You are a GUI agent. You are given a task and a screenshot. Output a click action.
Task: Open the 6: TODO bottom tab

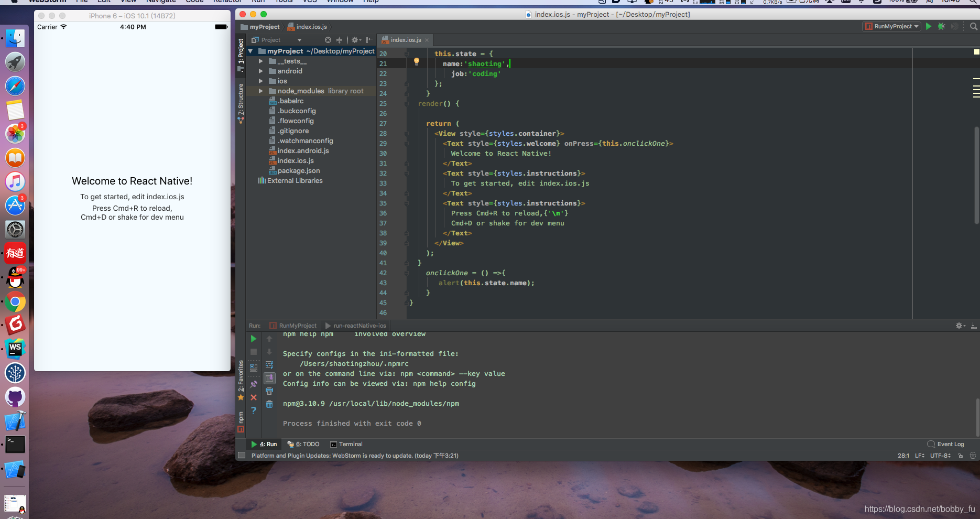[x=303, y=444]
